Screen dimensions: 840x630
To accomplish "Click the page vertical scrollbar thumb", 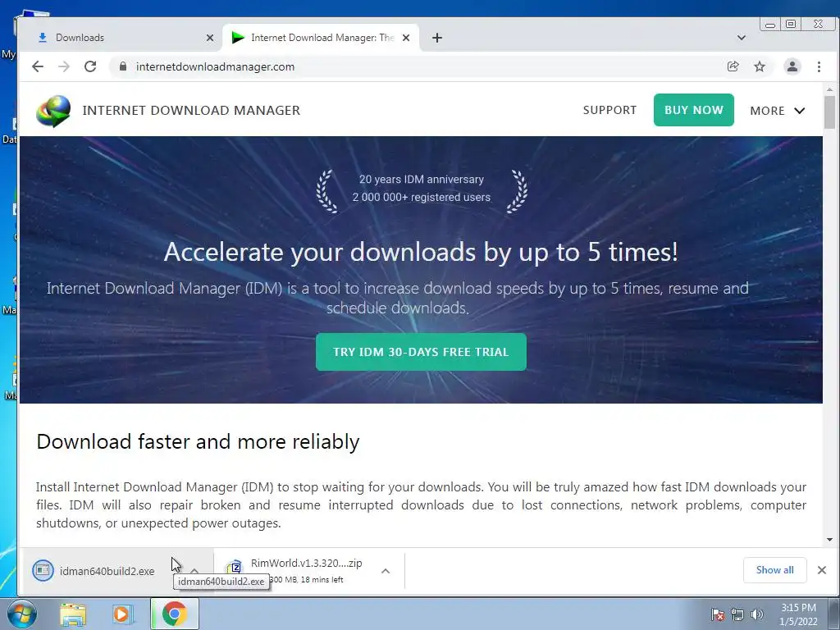I will pyautogui.click(x=830, y=112).
